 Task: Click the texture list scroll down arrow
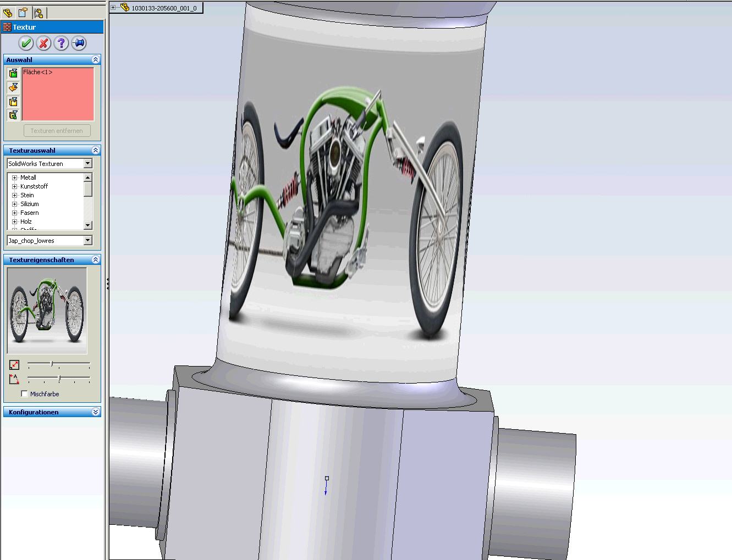[87, 225]
